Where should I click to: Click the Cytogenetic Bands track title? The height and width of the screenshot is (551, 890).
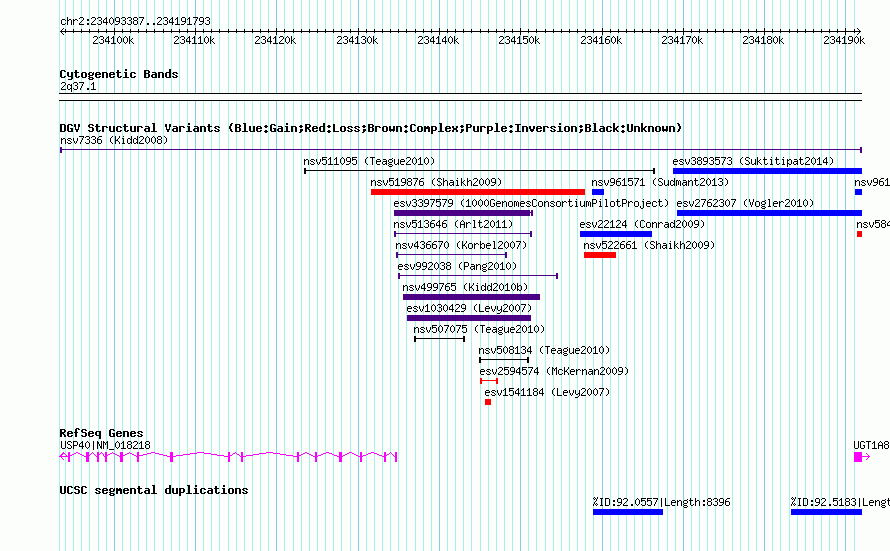point(119,74)
